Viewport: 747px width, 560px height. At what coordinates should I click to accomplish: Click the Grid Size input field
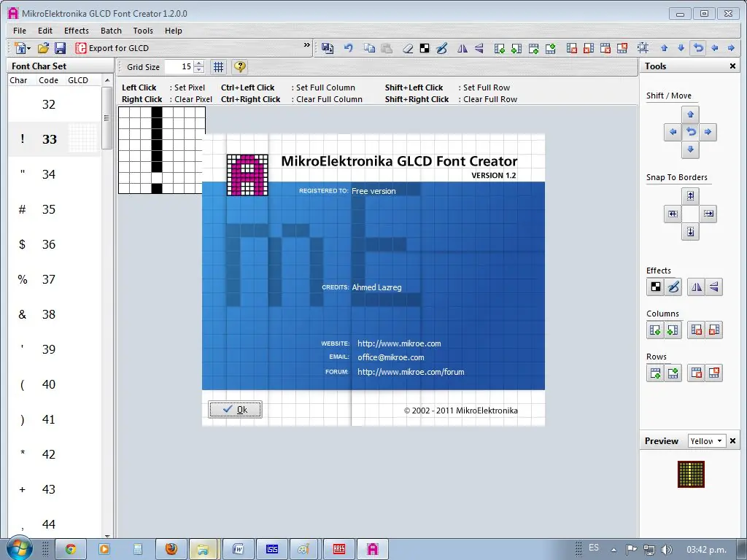[179, 67]
